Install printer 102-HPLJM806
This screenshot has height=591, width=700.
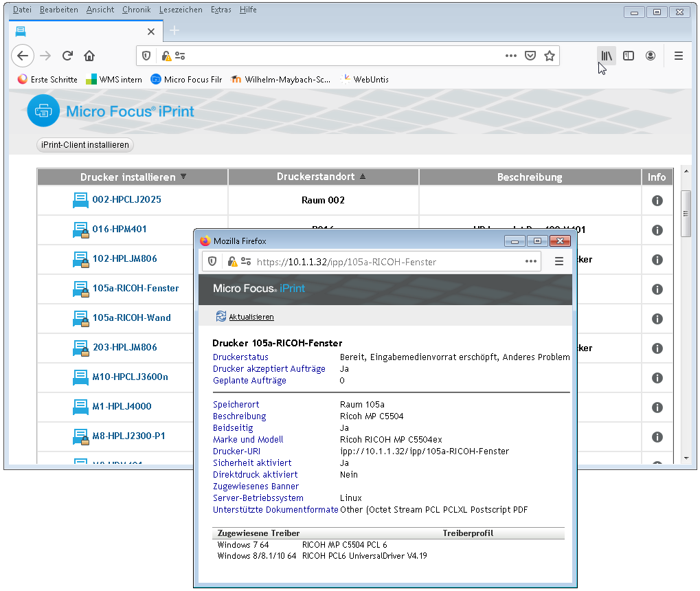pyautogui.click(x=124, y=258)
